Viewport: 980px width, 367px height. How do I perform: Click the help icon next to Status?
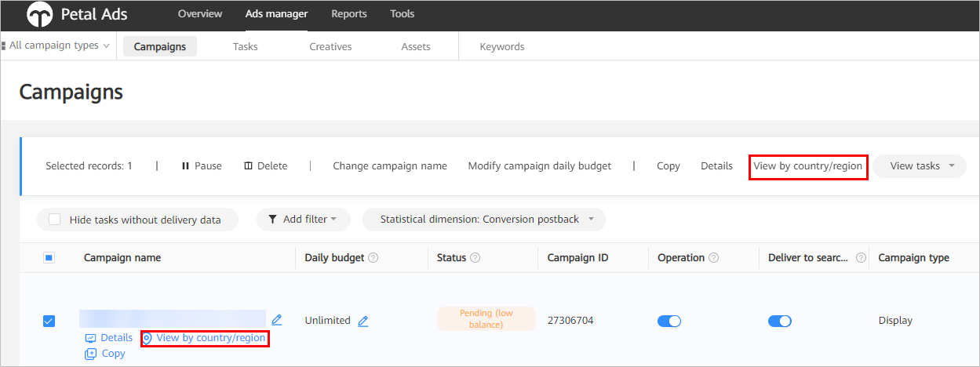[475, 257]
